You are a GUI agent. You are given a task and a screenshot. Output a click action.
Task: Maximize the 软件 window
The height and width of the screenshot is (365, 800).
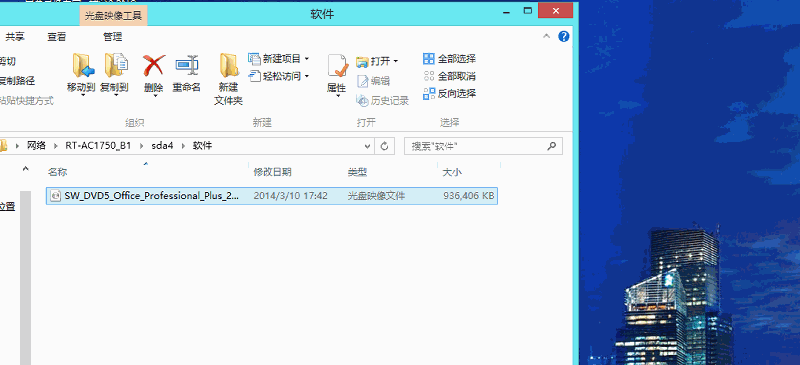pos(528,10)
